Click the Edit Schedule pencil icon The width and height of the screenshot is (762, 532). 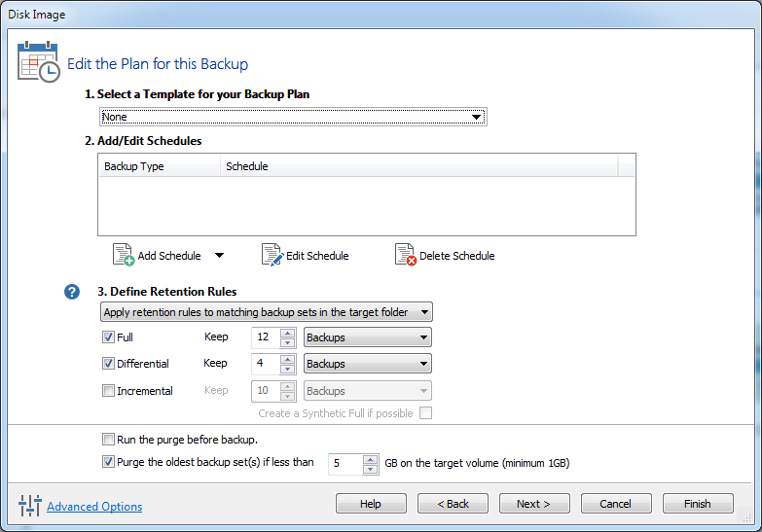[x=272, y=256]
